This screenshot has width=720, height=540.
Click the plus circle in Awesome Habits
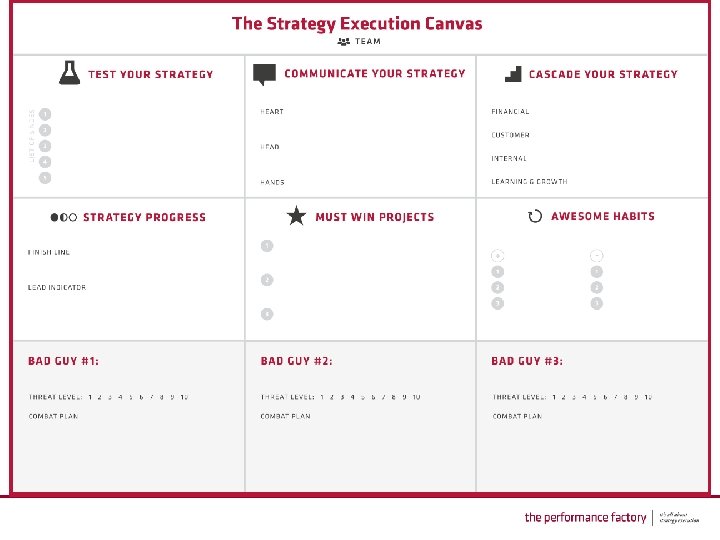point(497,256)
